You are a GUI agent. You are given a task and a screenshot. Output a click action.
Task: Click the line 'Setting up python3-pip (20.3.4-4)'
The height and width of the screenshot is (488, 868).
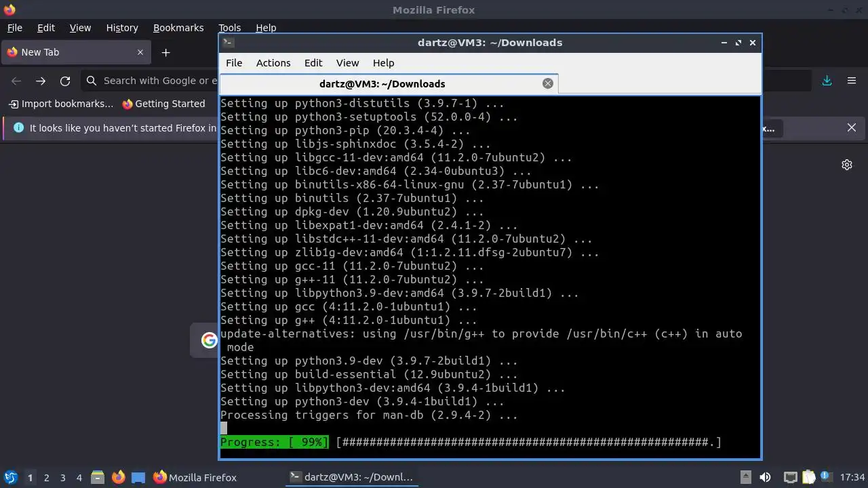[345, 130]
